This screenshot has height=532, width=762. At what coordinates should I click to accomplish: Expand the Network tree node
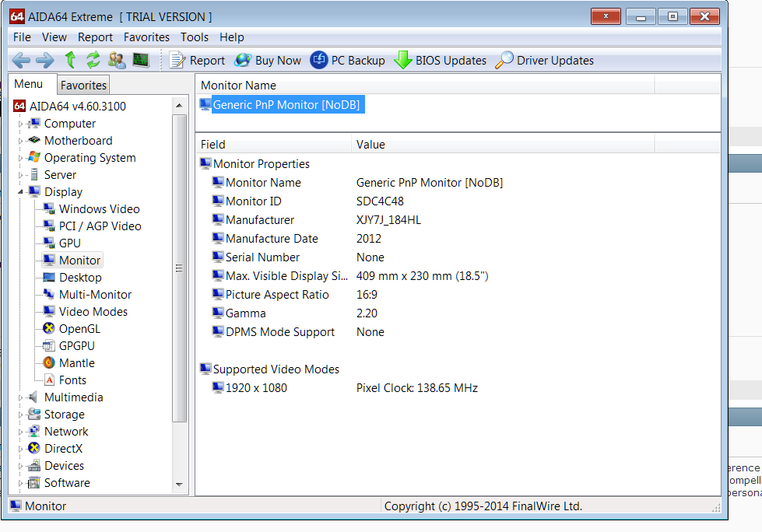[x=20, y=432]
